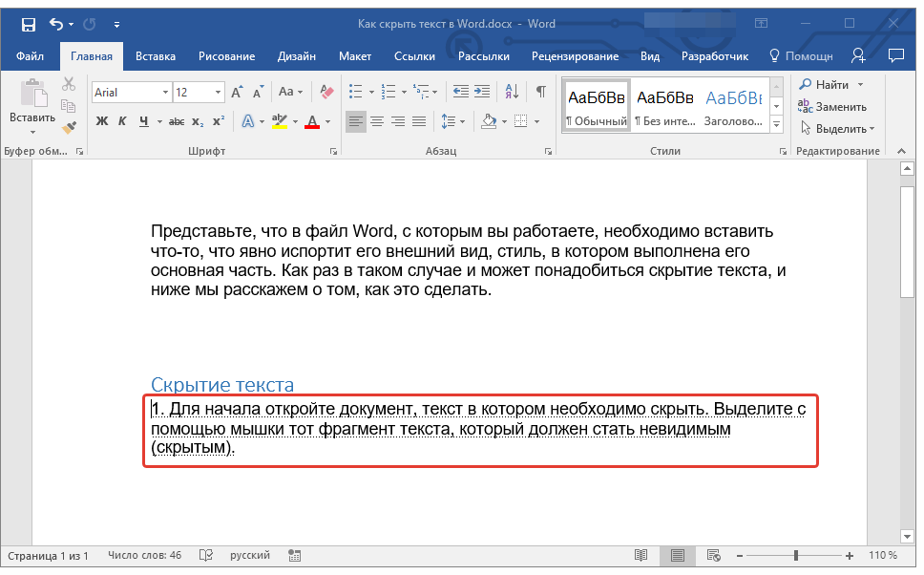Click the zoom slider handle

796,556
